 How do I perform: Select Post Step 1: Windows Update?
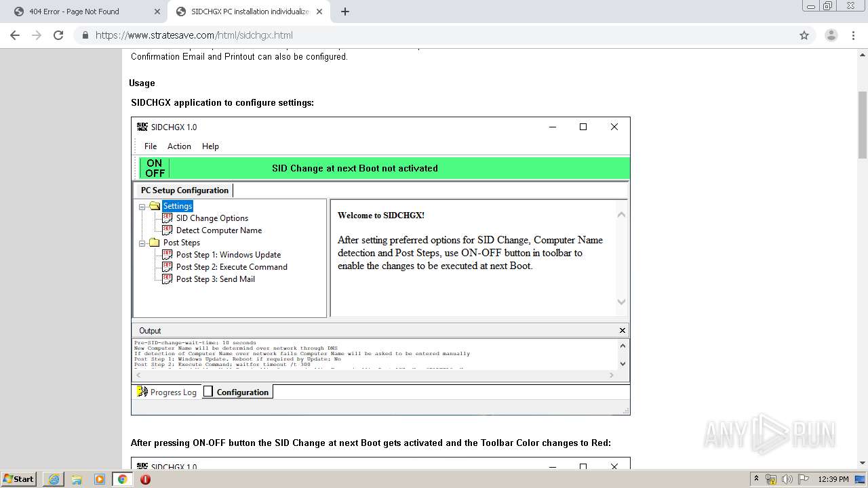click(x=229, y=255)
